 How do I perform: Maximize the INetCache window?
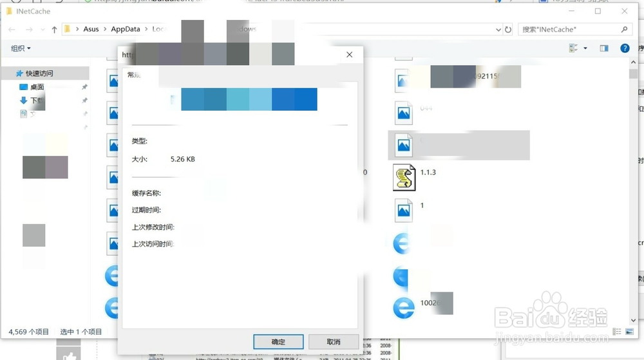tap(598, 11)
